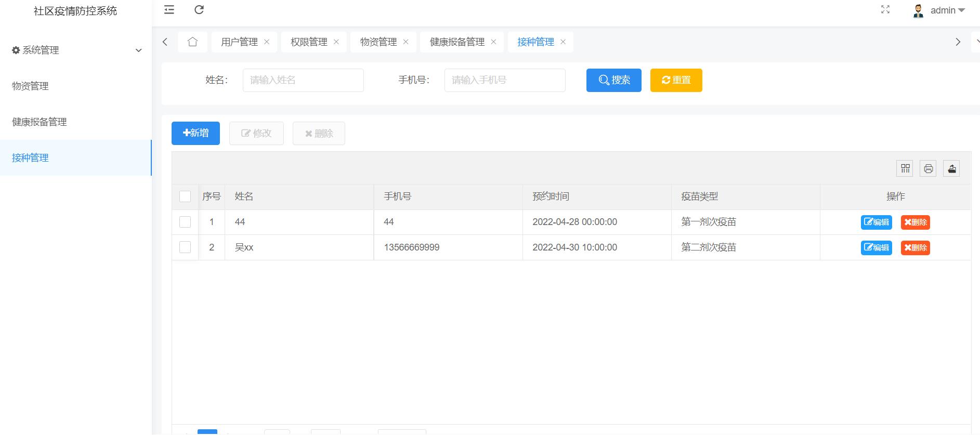Screen dimensions: 980x435
Task: Close the 物资管理 tab
Action: [406, 42]
